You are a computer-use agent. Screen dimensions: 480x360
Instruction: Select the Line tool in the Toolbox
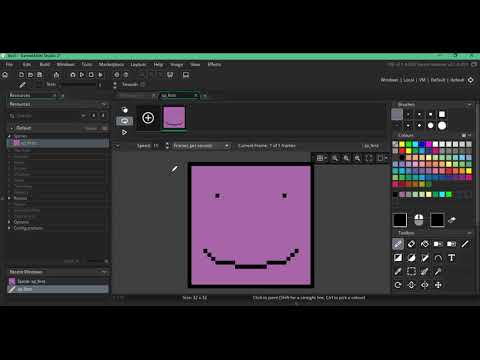tap(465, 244)
